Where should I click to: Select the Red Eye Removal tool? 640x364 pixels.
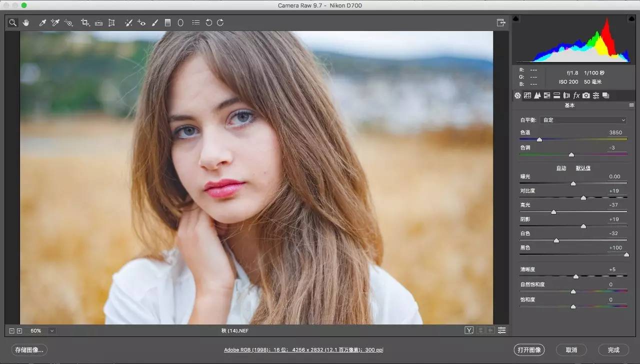pyautogui.click(x=141, y=22)
